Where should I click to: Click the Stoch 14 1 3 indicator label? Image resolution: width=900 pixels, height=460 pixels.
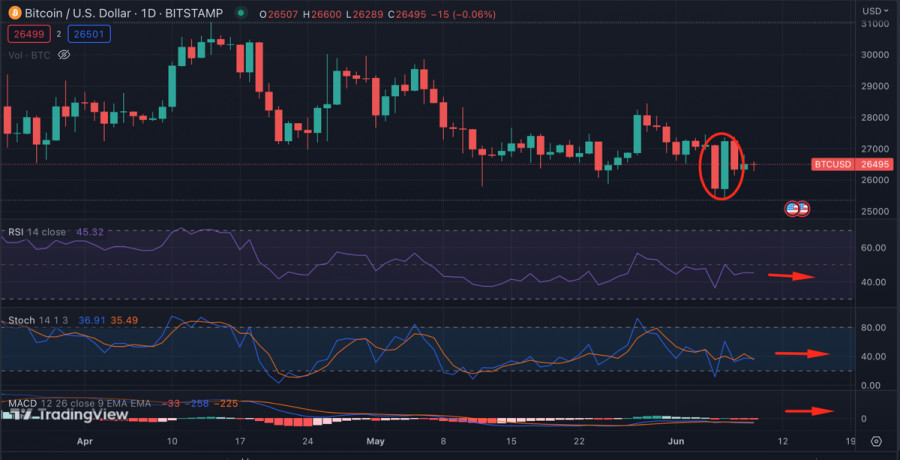[x=40, y=320]
